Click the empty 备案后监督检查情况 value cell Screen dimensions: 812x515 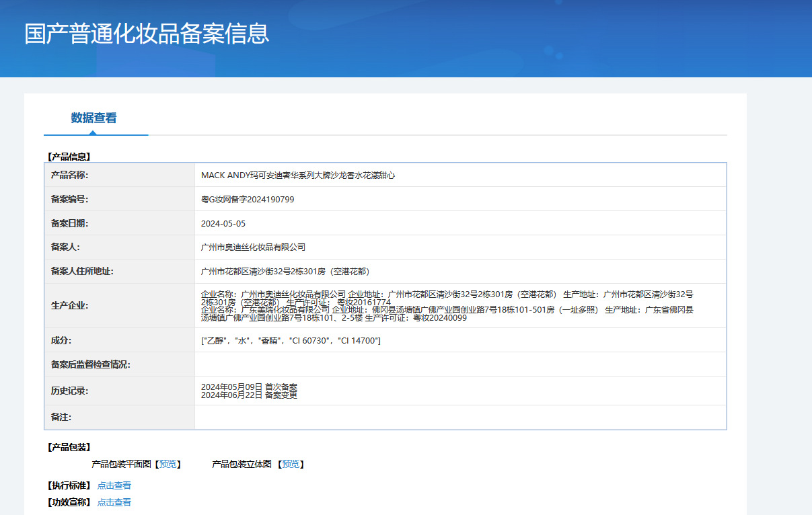(460, 364)
